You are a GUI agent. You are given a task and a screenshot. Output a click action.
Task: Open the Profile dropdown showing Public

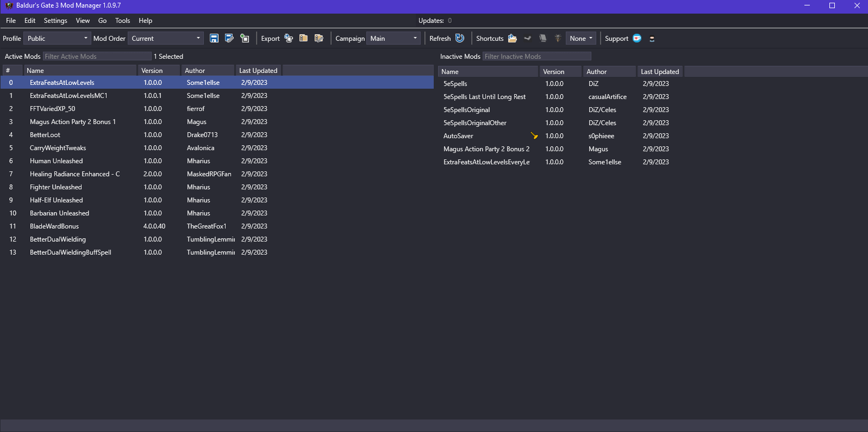[57, 39]
